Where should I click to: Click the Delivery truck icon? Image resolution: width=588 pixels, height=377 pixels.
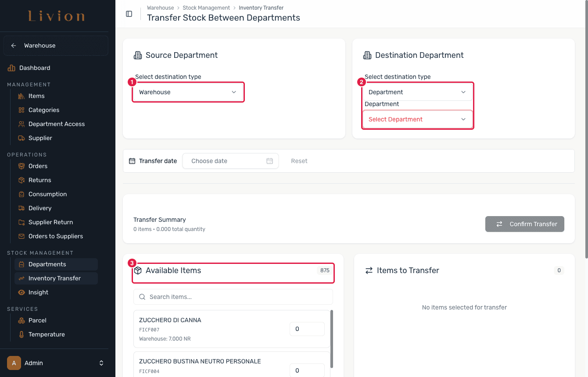click(x=21, y=208)
